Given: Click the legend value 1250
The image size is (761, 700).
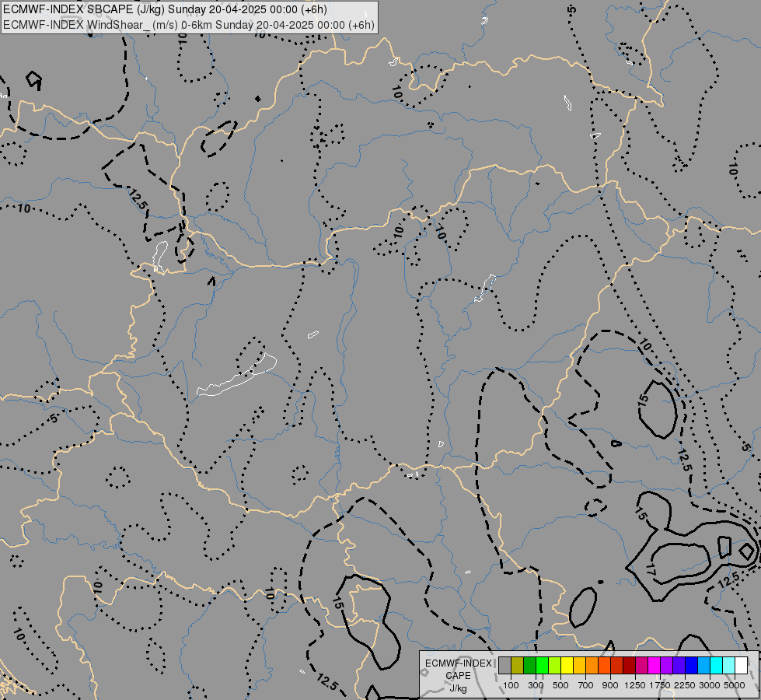Looking at the screenshot, I should [x=635, y=685].
